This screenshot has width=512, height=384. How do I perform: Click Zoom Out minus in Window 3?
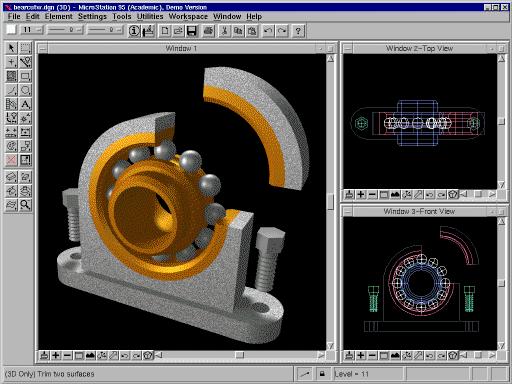tap(372, 355)
